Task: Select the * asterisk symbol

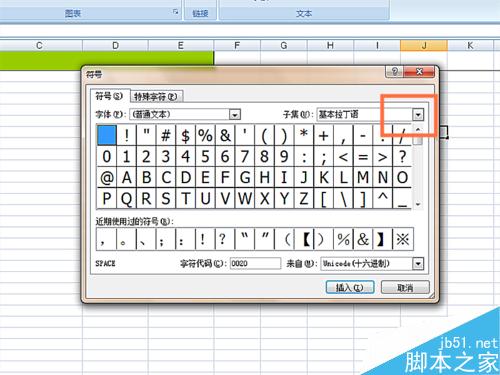Action: (304, 136)
